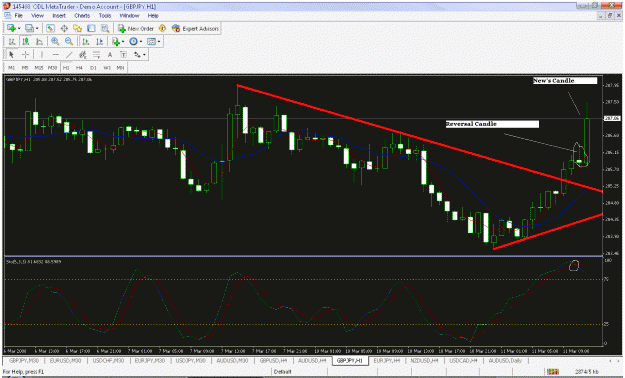Switch chart to Bar Chart icon

(12, 41)
